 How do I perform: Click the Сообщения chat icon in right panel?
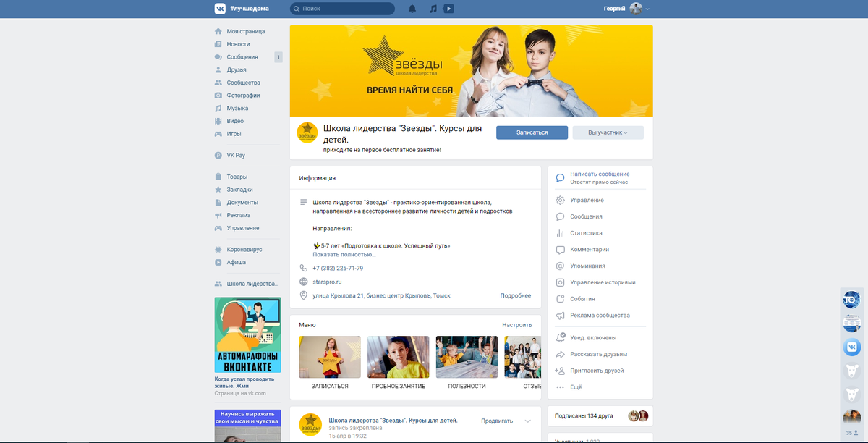[560, 216]
